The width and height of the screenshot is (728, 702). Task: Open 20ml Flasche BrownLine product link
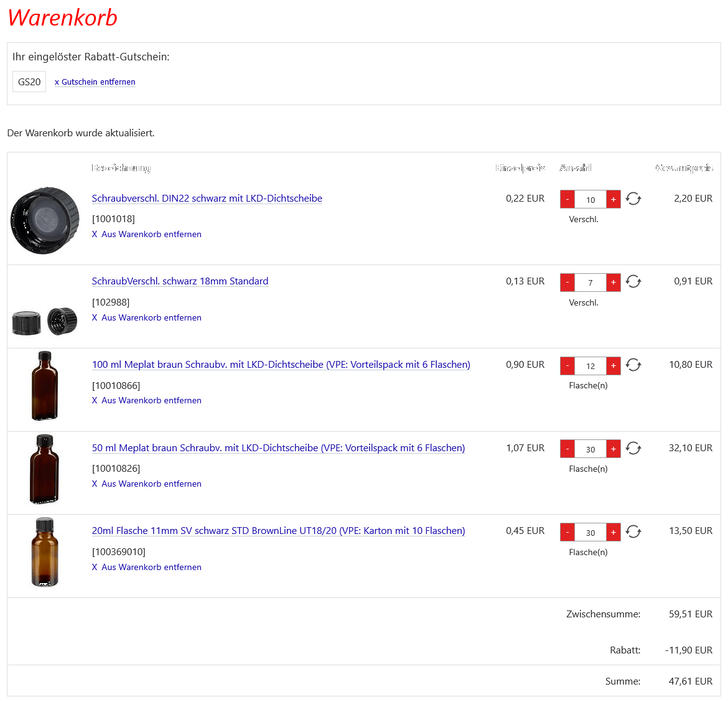[x=278, y=531]
